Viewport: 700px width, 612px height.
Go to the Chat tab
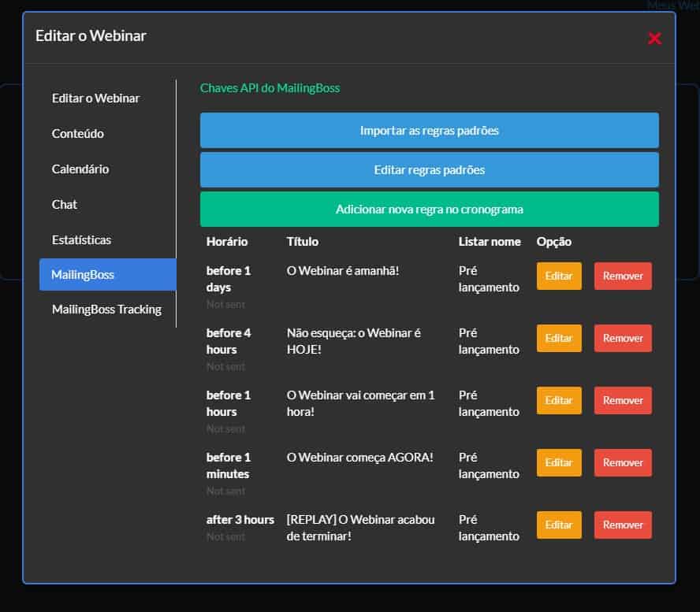click(x=65, y=205)
